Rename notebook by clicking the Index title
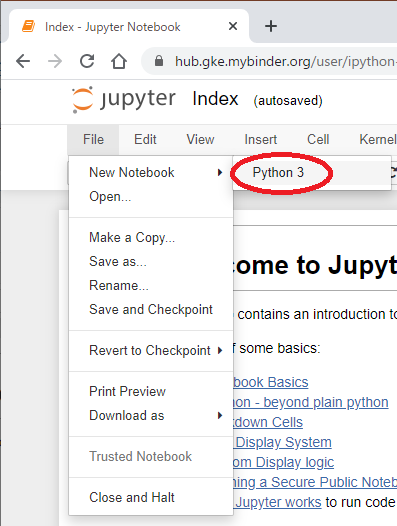Image resolution: width=397 pixels, height=526 pixels. coord(215,99)
